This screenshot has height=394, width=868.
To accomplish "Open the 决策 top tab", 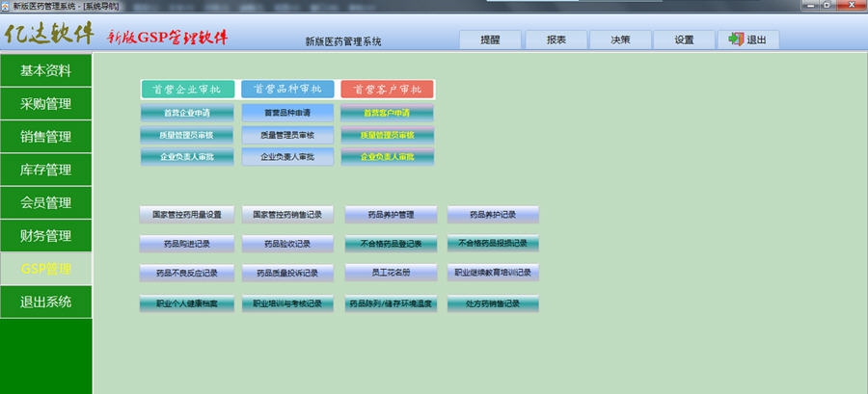I will [x=620, y=39].
